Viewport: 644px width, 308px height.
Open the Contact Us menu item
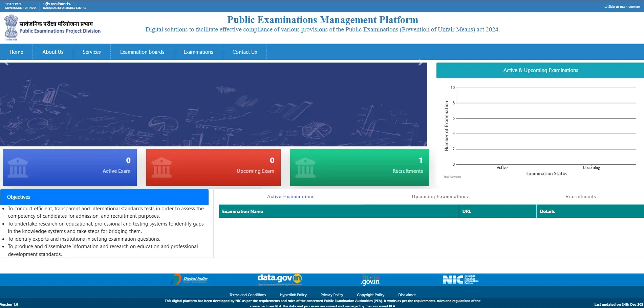[245, 52]
